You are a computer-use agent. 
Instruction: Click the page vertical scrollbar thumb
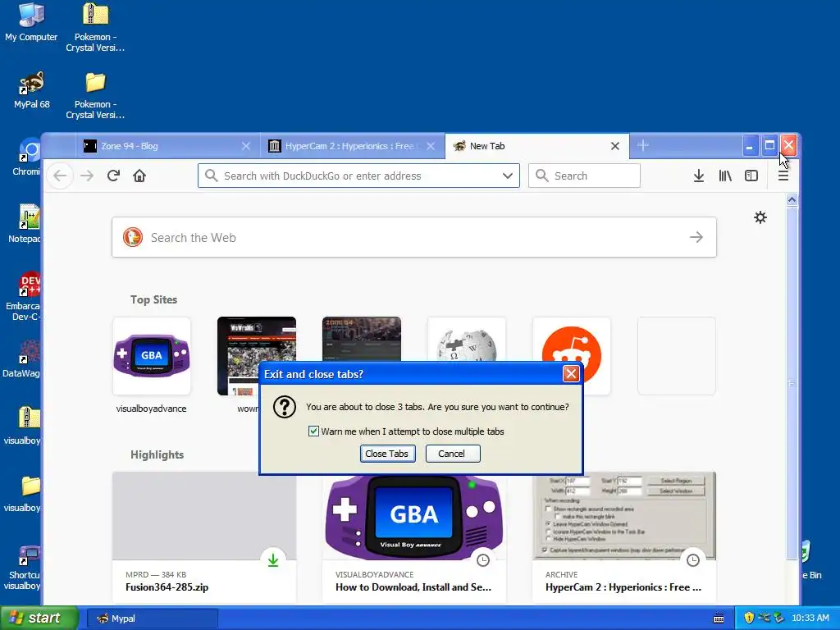[x=792, y=383]
